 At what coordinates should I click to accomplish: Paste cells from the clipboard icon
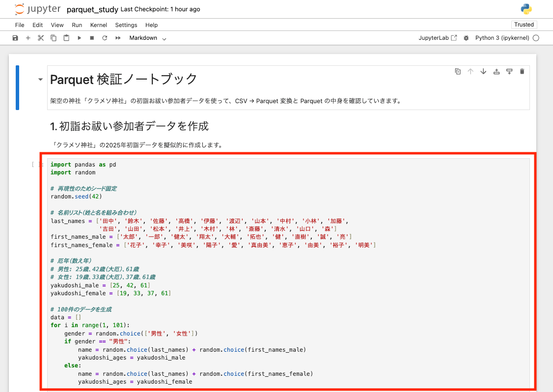tap(66, 38)
